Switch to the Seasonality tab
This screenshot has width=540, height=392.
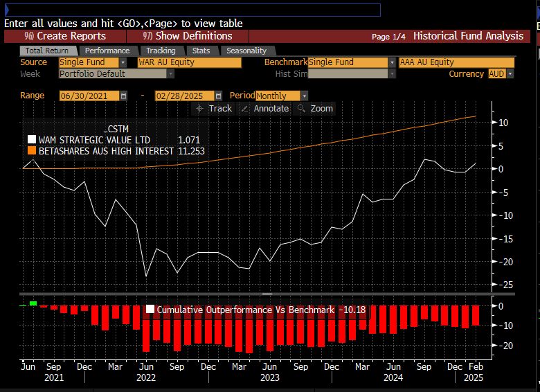246,51
